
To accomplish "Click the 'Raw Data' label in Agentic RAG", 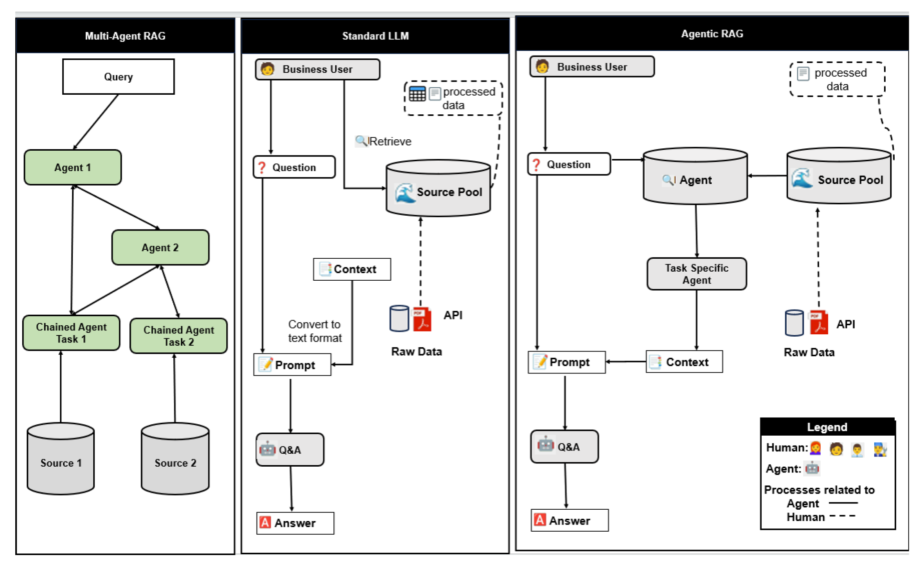I will [809, 352].
